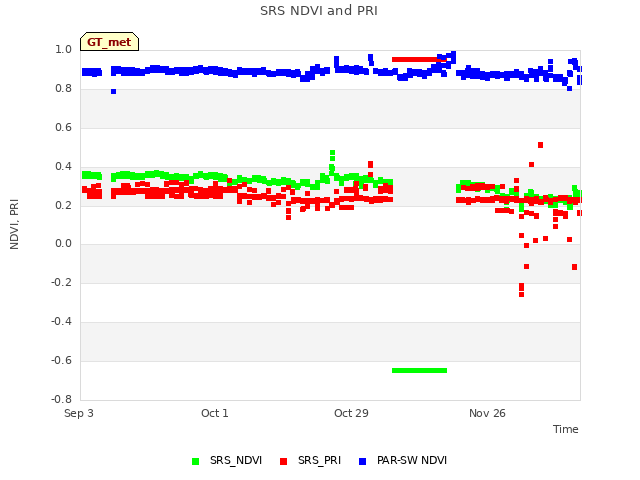This screenshot has height=480, width=640.
Task: Click the Nov 26 x-axis tick label
Action: tap(487, 413)
